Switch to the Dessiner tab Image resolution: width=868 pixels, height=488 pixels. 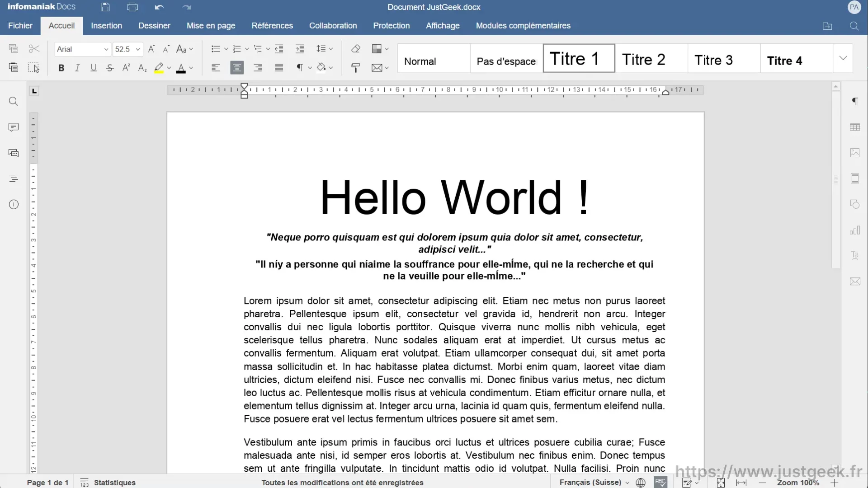coord(154,26)
